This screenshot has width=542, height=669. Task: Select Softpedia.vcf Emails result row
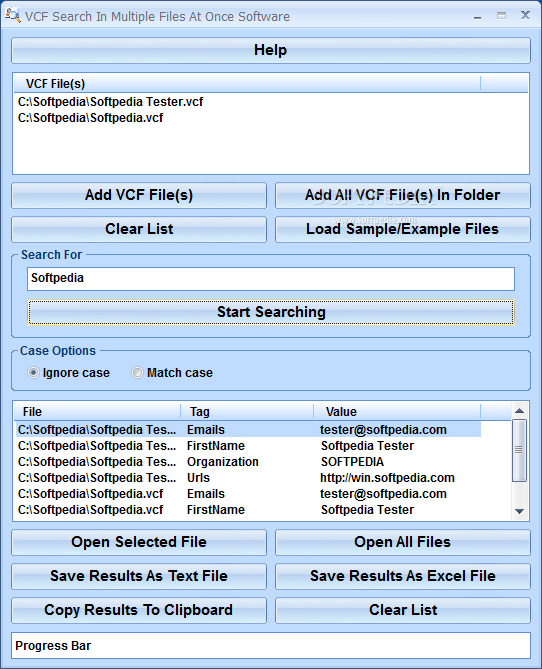click(x=248, y=494)
